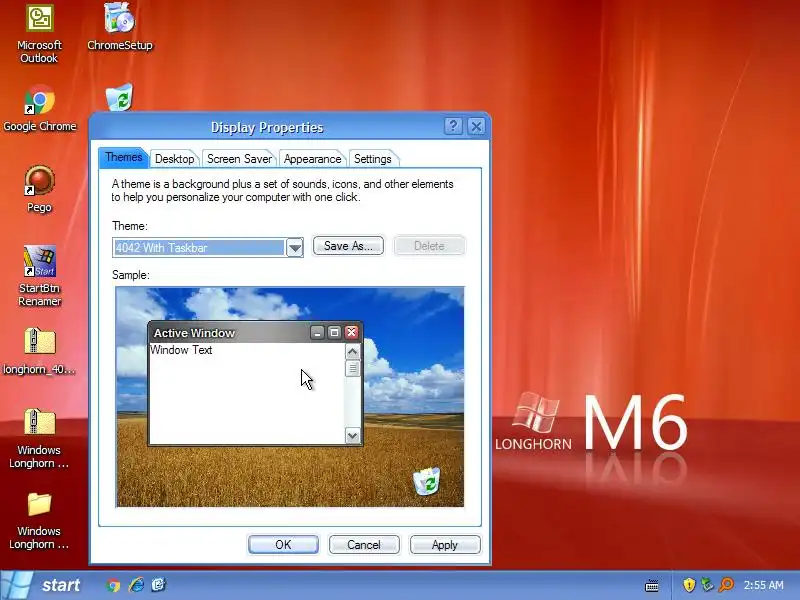
Task: Launch Chrome from quick launch bar
Action: [x=113, y=585]
